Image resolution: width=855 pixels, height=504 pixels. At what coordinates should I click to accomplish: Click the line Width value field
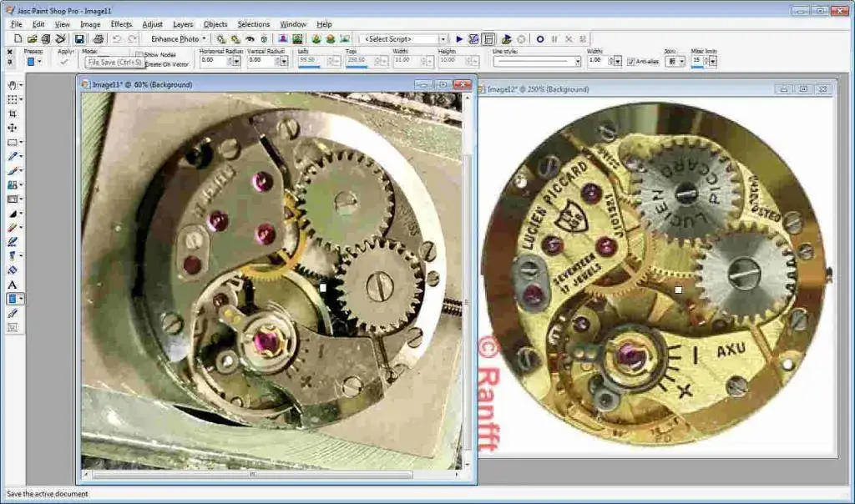pyautogui.click(x=598, y=60)
